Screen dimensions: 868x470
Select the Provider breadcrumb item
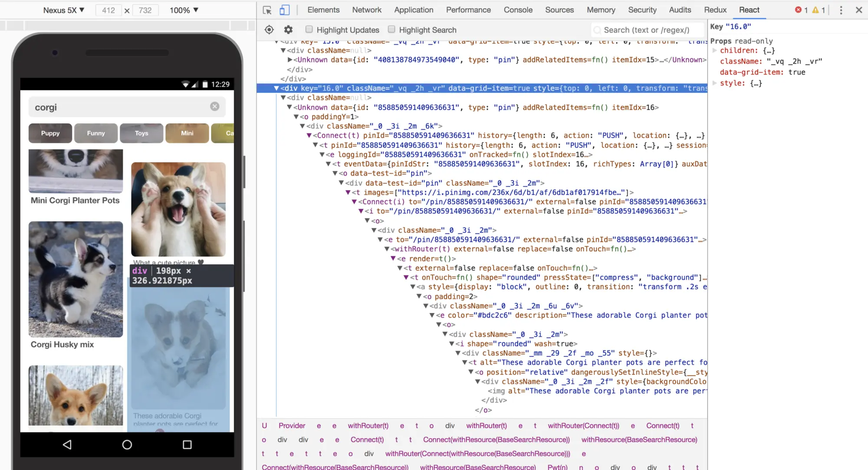pos(292,426)
